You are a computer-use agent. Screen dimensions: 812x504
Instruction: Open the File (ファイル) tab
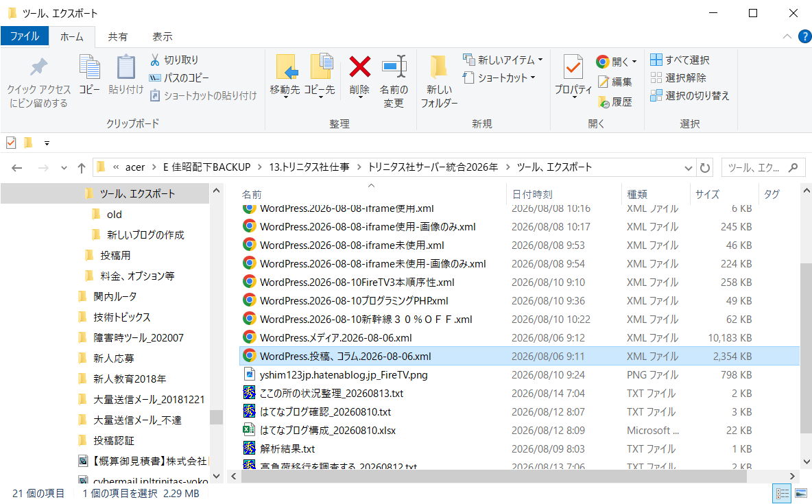[25, 36]
